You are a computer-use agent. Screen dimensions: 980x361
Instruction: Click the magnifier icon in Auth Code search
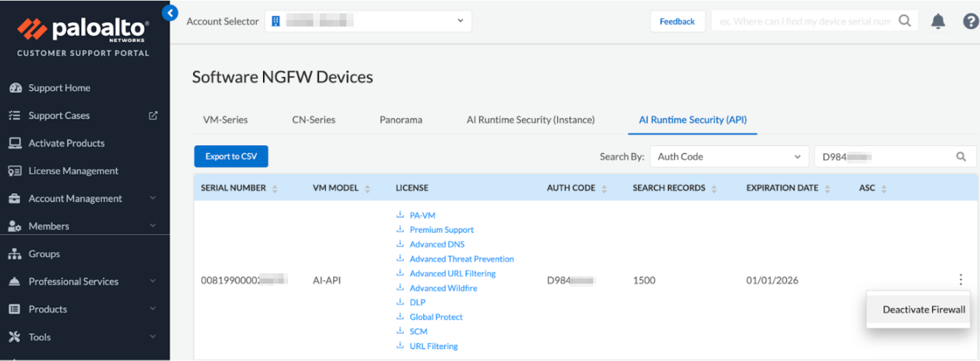(961, 156)
